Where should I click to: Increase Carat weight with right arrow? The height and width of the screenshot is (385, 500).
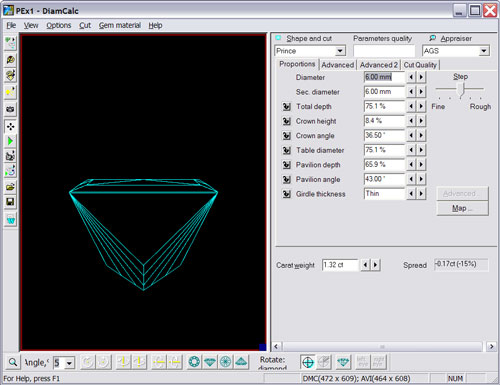pos(376,265)
